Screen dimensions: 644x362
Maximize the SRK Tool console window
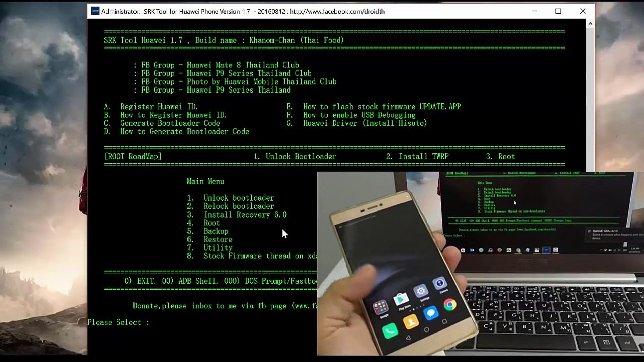558,11
